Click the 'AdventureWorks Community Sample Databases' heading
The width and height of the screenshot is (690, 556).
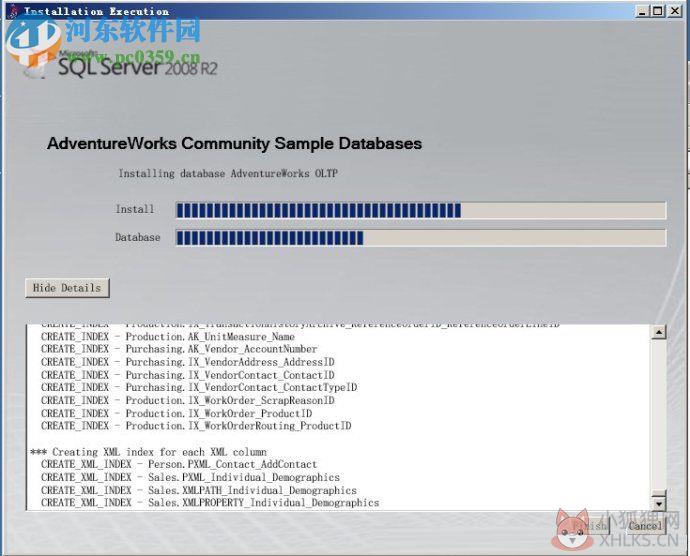coord(235,144)
